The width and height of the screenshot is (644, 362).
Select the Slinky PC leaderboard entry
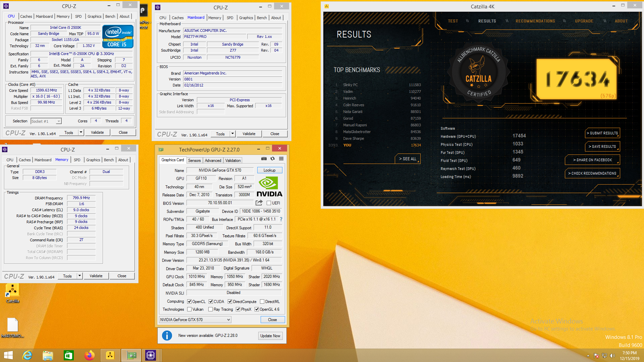coord(378,85)
